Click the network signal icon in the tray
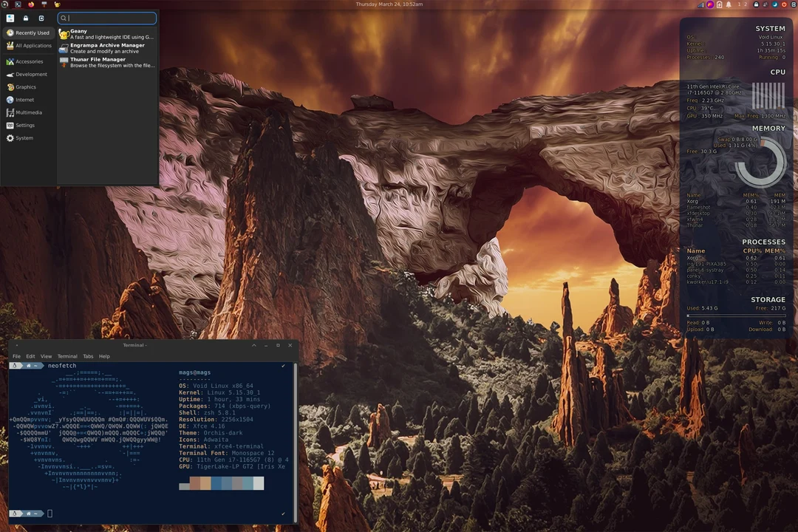Viewport: 798px width, 532px height. pyautogui.click(x=701, y=4)
